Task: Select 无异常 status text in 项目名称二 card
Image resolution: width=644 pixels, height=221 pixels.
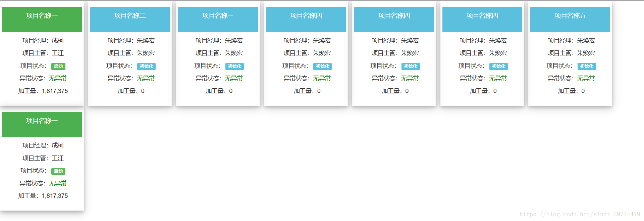Action: tap(146, 78)
